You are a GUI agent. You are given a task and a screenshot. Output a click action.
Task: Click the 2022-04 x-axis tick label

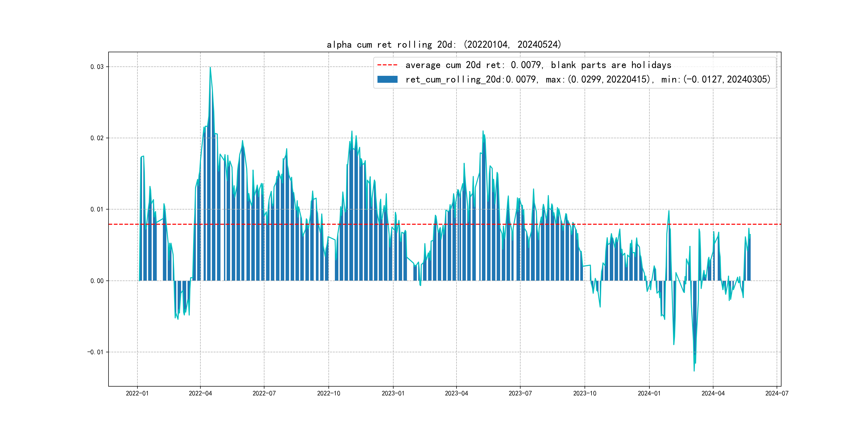coord(200,393)
